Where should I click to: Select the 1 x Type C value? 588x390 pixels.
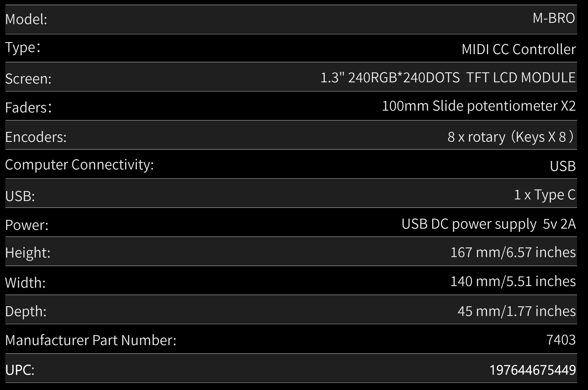click(x=545, y=195)
